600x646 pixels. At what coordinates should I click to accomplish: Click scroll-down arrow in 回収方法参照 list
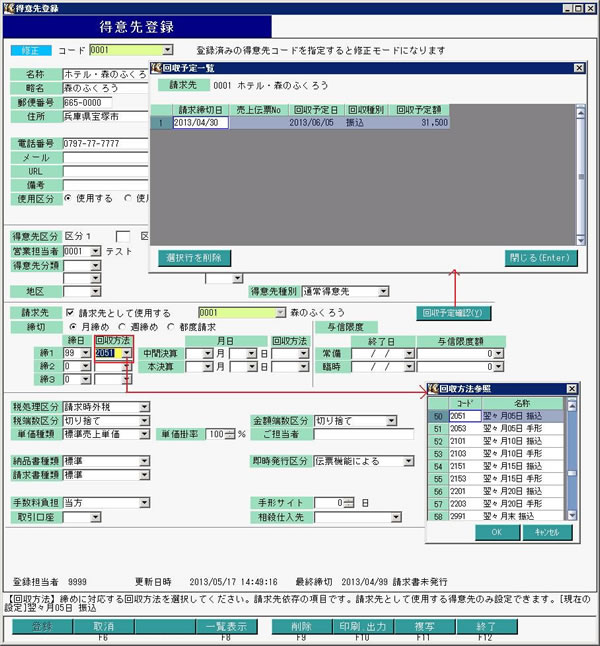tap(572, 515)
